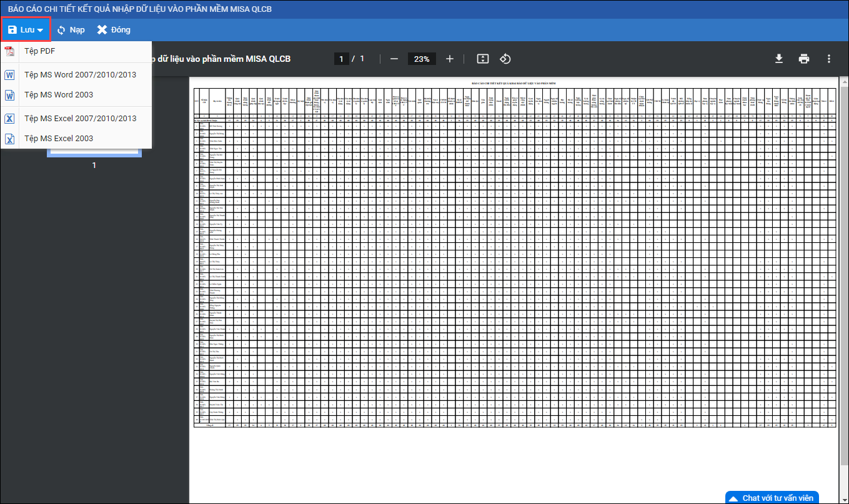
Task: Click the Đóng close button
Action: tap(114, 30)
